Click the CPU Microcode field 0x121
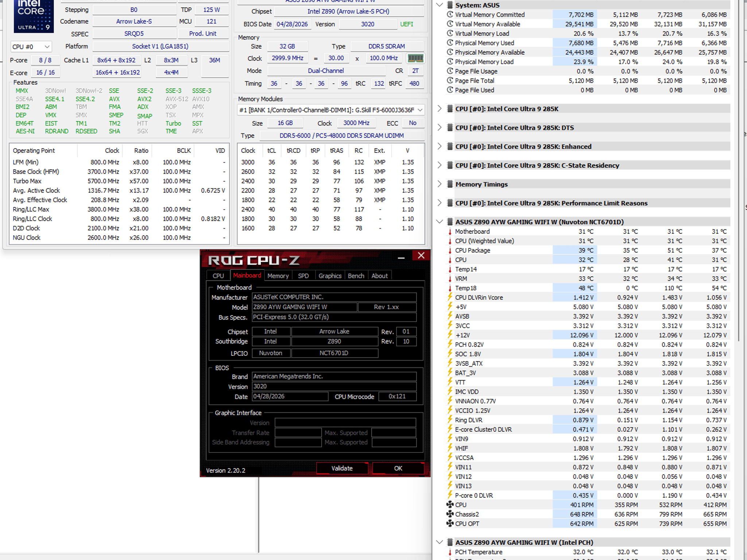This screenshot has width=747, height=560. (397, 396)
